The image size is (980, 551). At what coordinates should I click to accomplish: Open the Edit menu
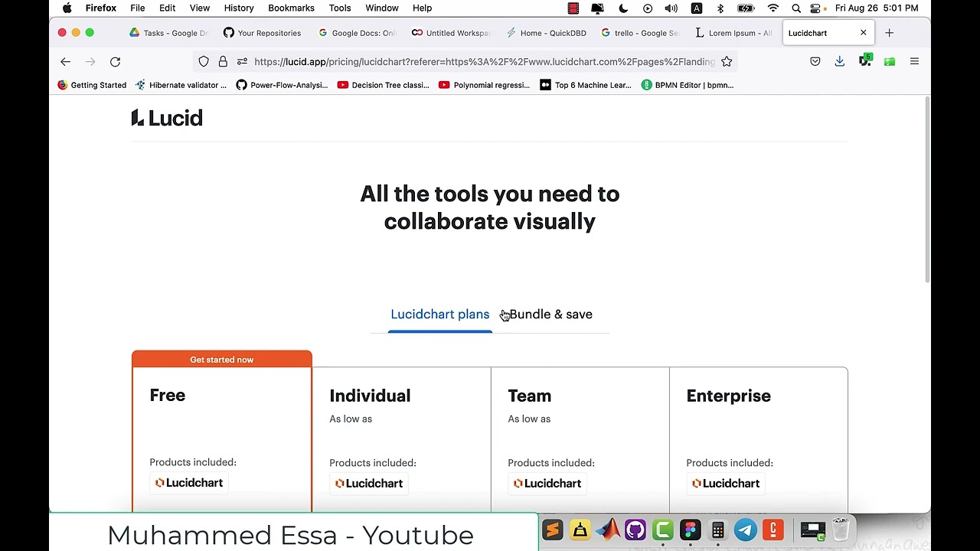(167, 8)
